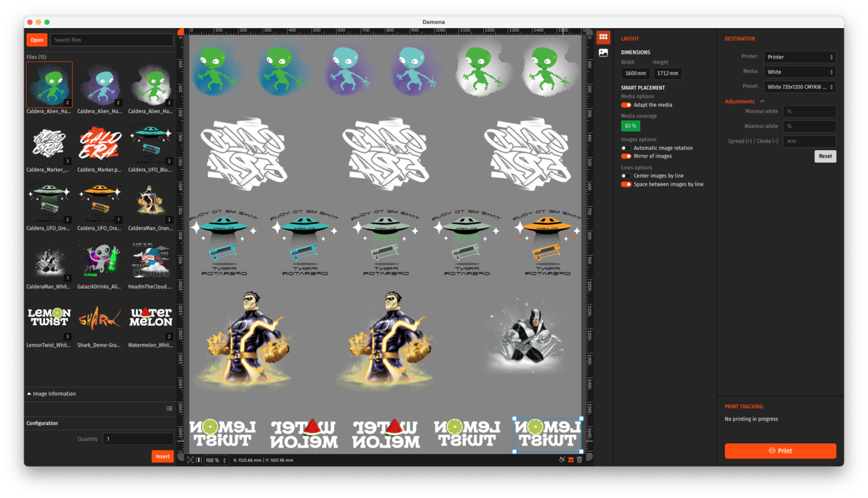Image resolution: width=868 pixels, height=498 pixels.
Task: Click the list view icon under Image Information
Action: pos(169,408)
